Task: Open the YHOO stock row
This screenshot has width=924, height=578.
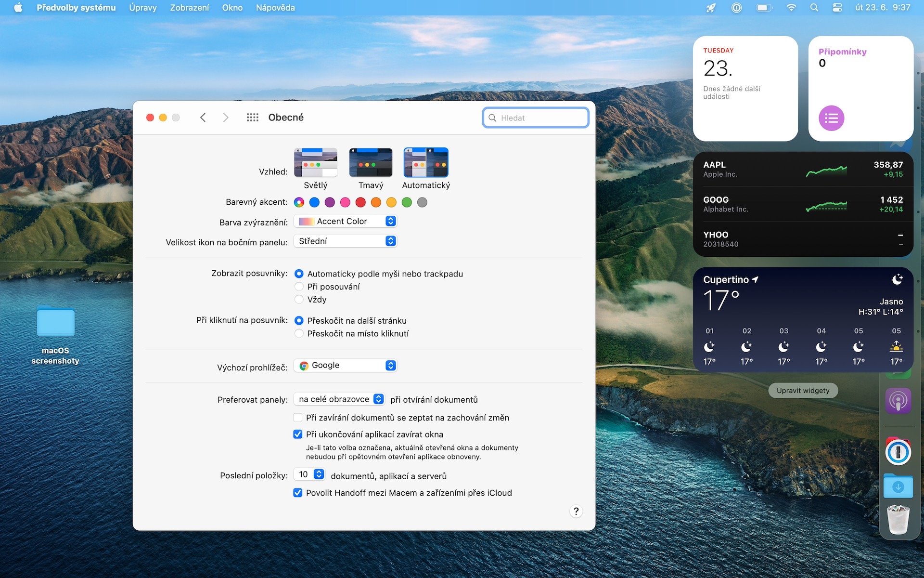Action: pos(803,239)
